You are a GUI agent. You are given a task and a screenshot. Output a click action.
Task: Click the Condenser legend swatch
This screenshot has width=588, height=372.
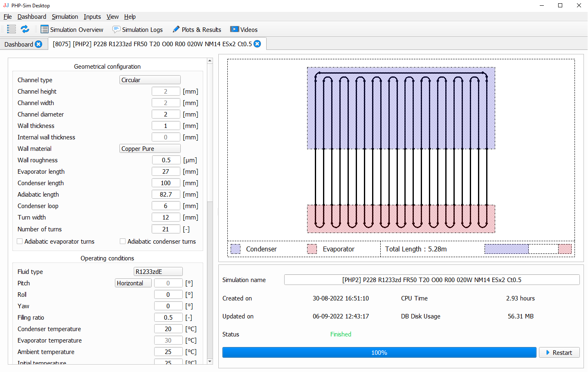point(236,249)
